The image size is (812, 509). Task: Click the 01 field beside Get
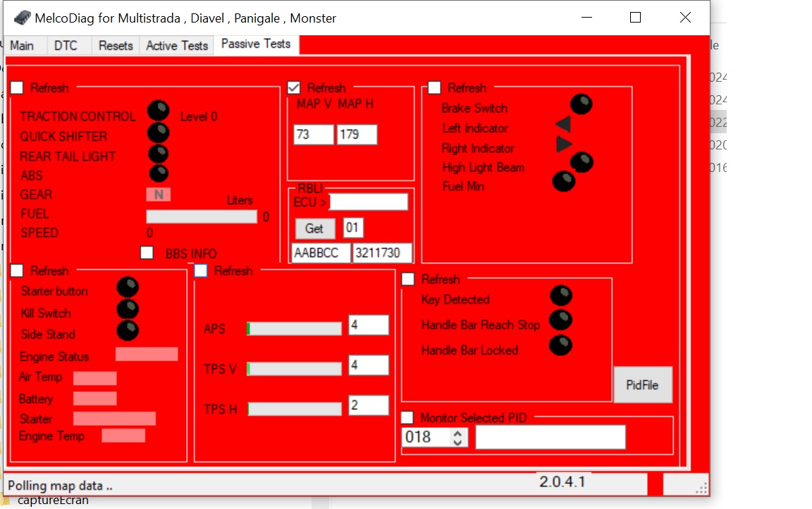(x=353, y=228)
